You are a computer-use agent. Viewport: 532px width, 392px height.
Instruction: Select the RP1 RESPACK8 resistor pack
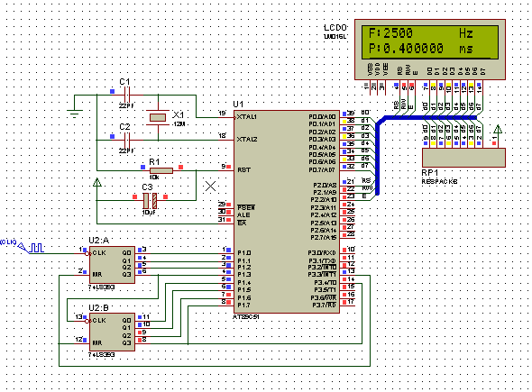[463, 158]
